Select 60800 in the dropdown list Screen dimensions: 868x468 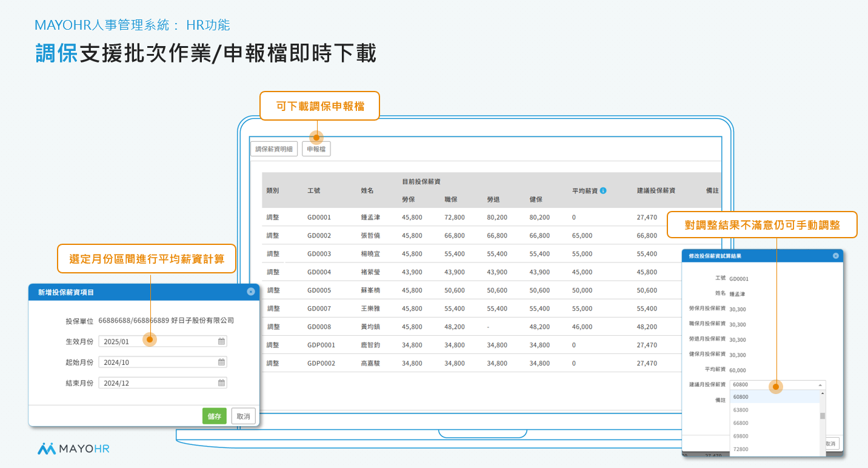pyautogui.click(x=774, y=397)
